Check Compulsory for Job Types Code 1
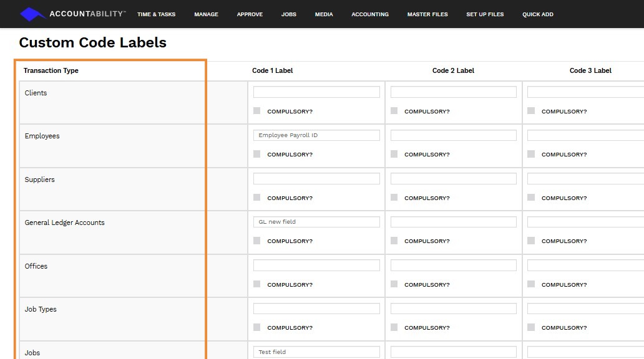Viewport: 644px width, 359px height. 257,327
